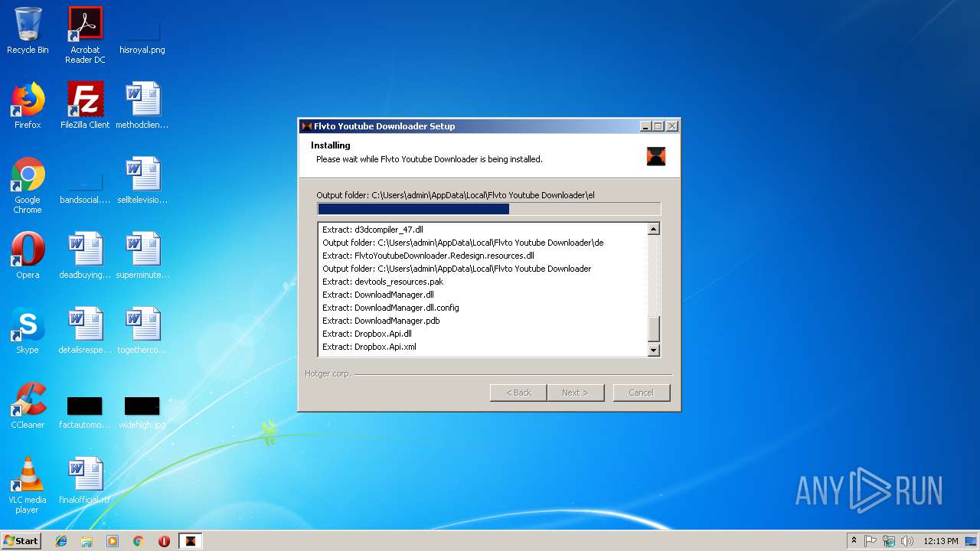Launch Acrobat Reader DC shortcut
Viewport: 980px width, 551px height.
[x=85, y=35]
